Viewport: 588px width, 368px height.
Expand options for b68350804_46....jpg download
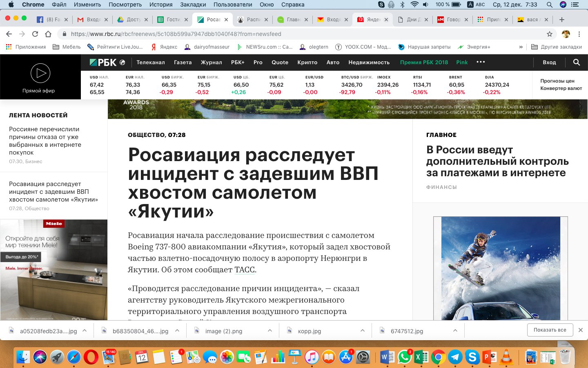click(x=177, y=330)
